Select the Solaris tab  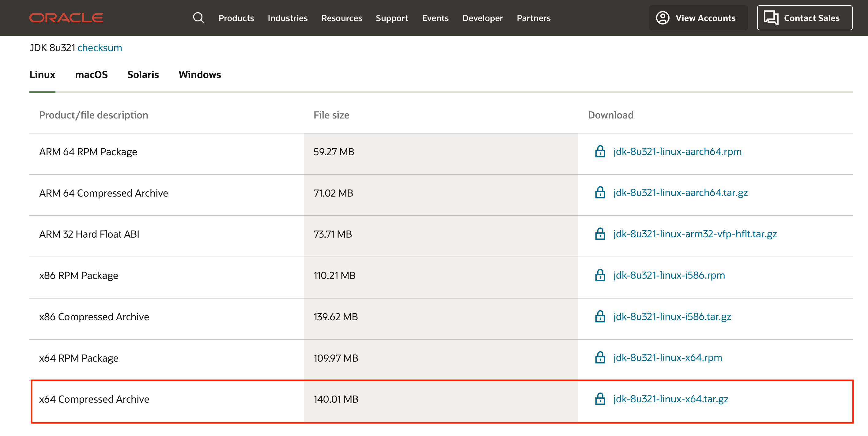(143, 74)
